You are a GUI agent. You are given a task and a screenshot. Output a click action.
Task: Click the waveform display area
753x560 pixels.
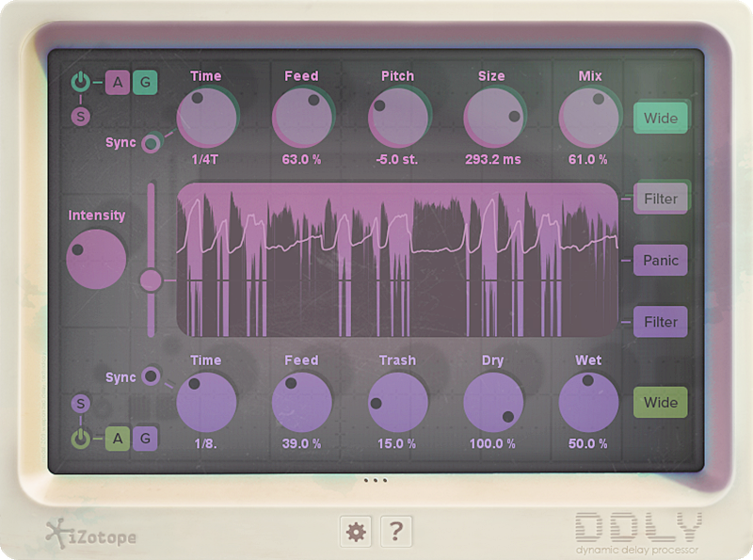click(x=397, y=260)
